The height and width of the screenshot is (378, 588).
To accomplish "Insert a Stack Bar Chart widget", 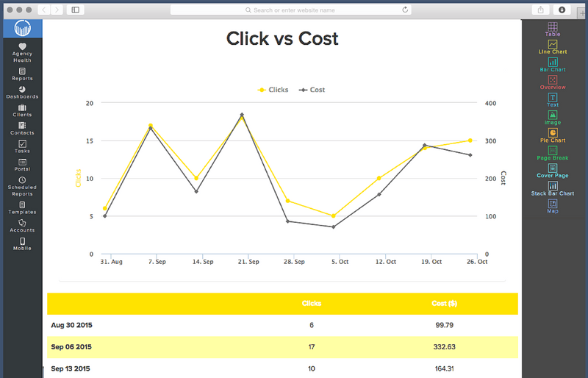I will 553,189.
